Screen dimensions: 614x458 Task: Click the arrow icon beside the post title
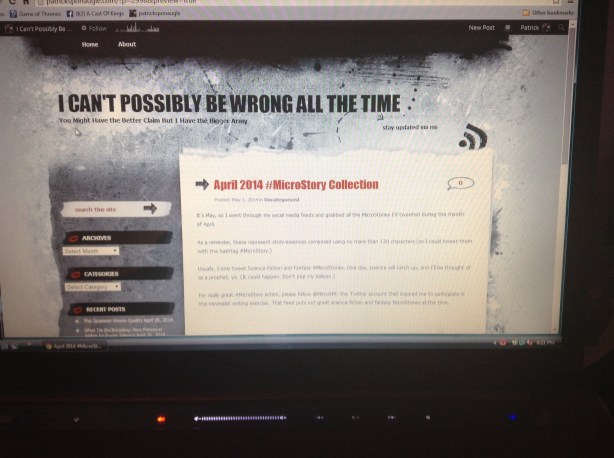click(x=201, y=184)
